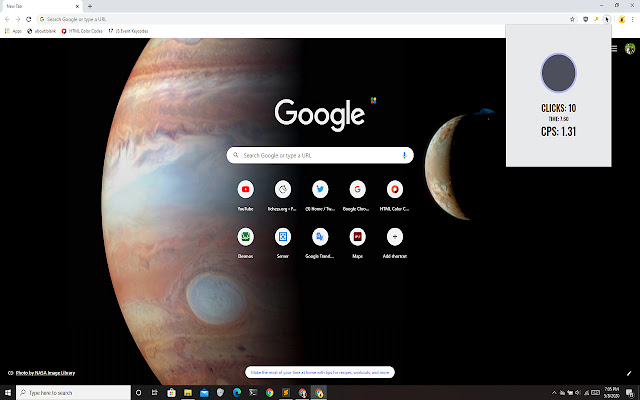Close the New Tab tab

[77, 6]
